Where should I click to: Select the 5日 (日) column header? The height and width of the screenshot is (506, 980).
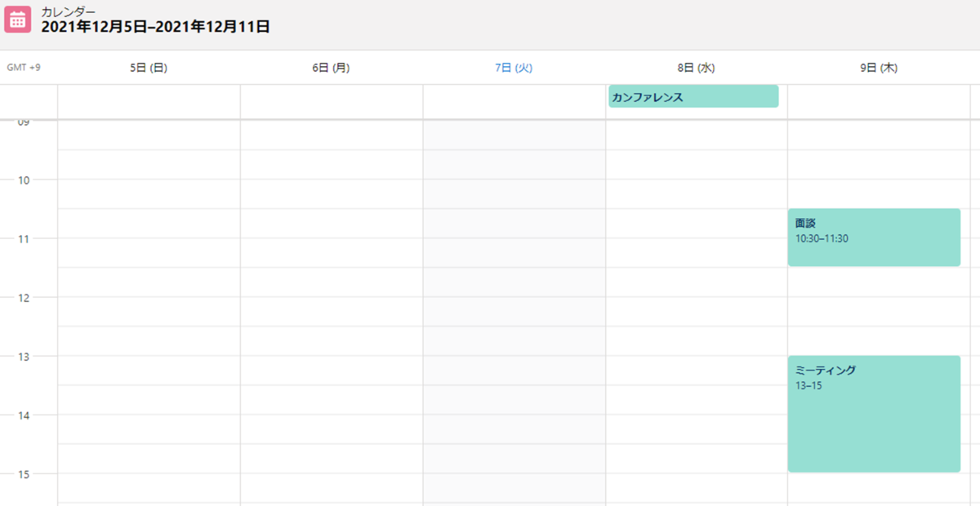[148, 68]
